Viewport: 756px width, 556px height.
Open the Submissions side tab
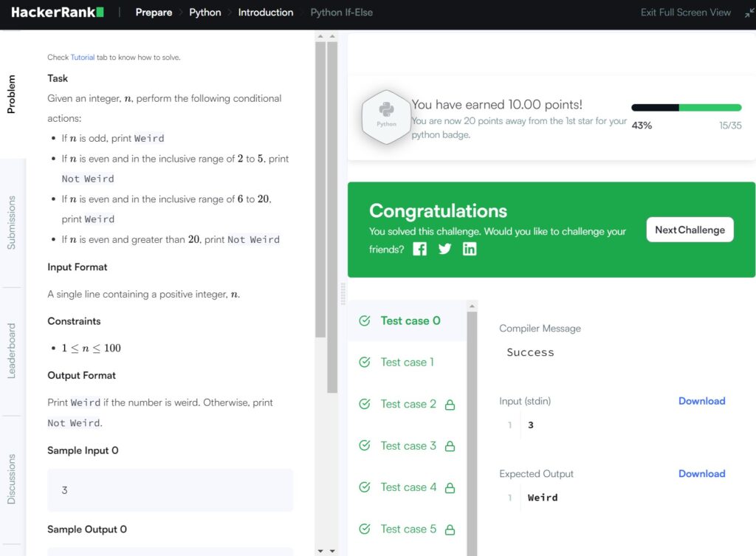click(12, 222)
